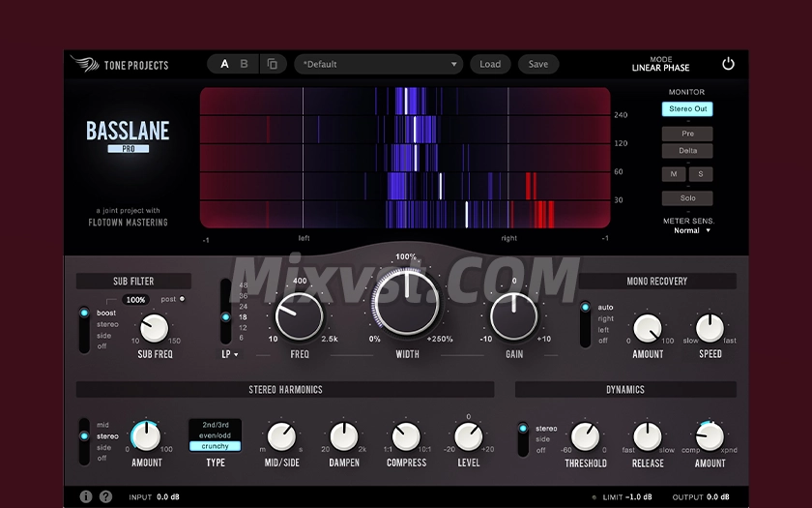
Task: Set Mono Recovery to right
Action: coord(605,318)
